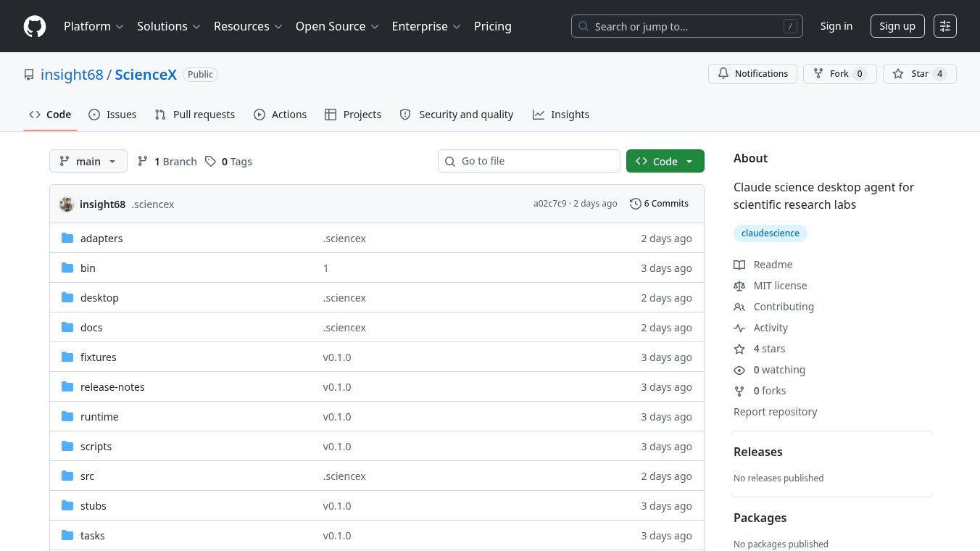View 6 Commits history
Screen dimensions: 980x551
tap(659, 204)
